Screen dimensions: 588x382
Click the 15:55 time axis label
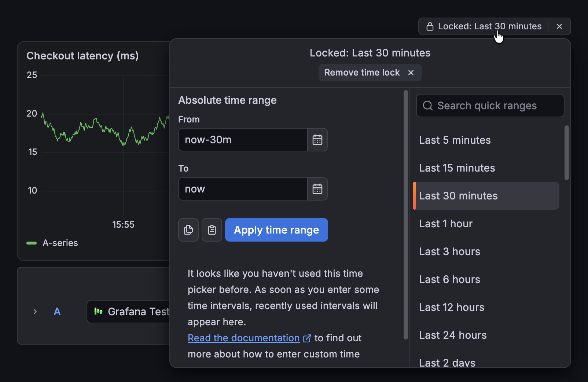click(123, 224)
